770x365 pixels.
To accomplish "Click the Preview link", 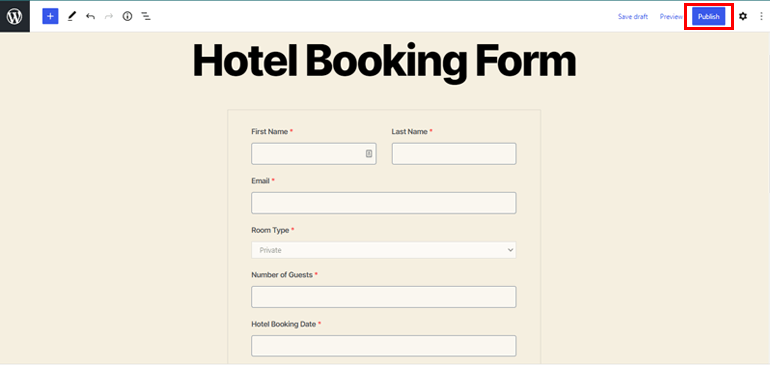I will point(671,16).
